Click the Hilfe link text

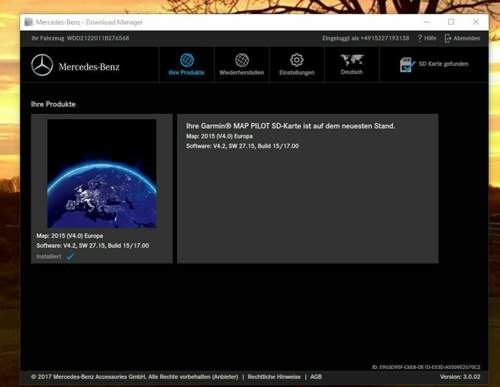click(x=430, y=38)
